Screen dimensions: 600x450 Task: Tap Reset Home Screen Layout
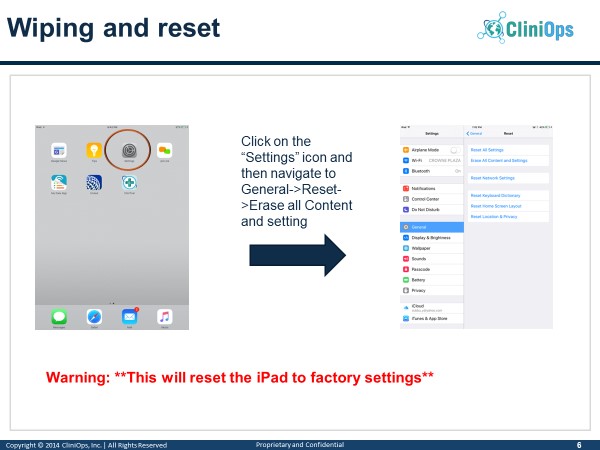508,206
